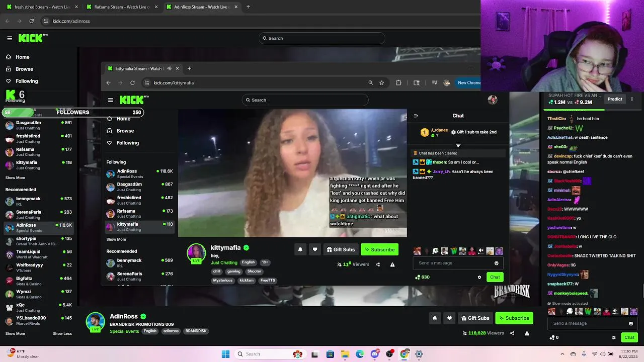Share the kittymafia stream

click(378, 264)
